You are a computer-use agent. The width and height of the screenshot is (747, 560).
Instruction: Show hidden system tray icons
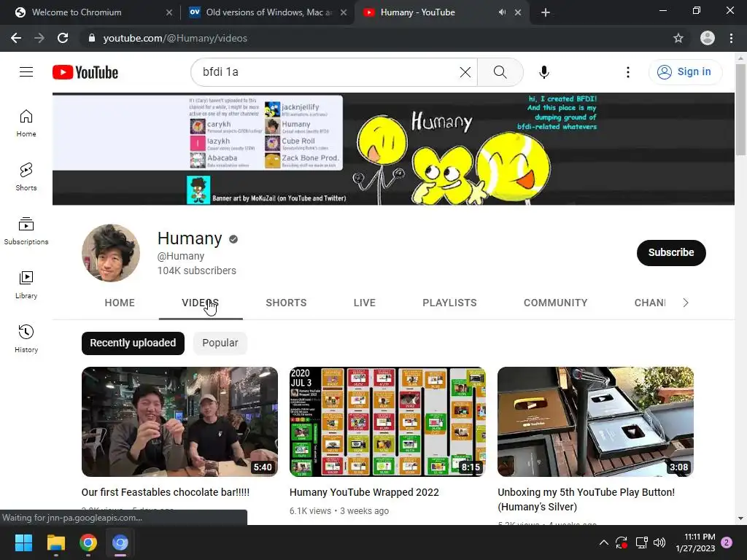pos(603,542)
